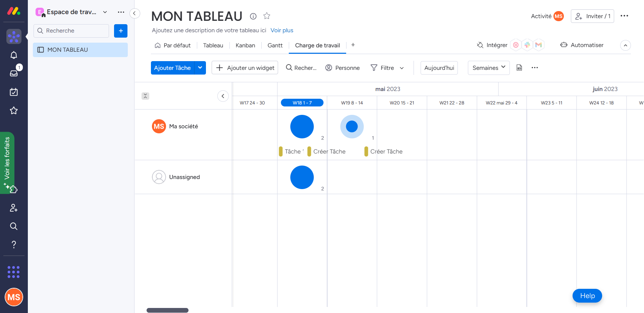Click the export file icon
Screen dimensions: 644x313
pos(519,68)
